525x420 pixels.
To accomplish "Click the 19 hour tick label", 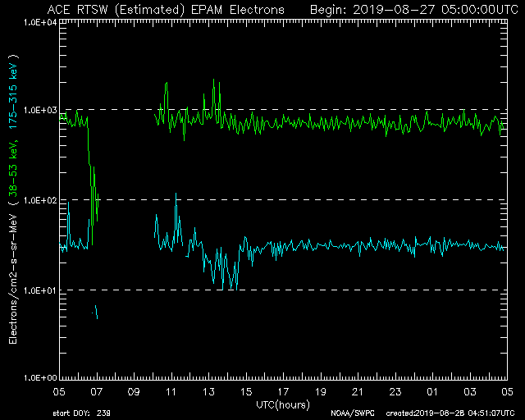I will 321,393.
